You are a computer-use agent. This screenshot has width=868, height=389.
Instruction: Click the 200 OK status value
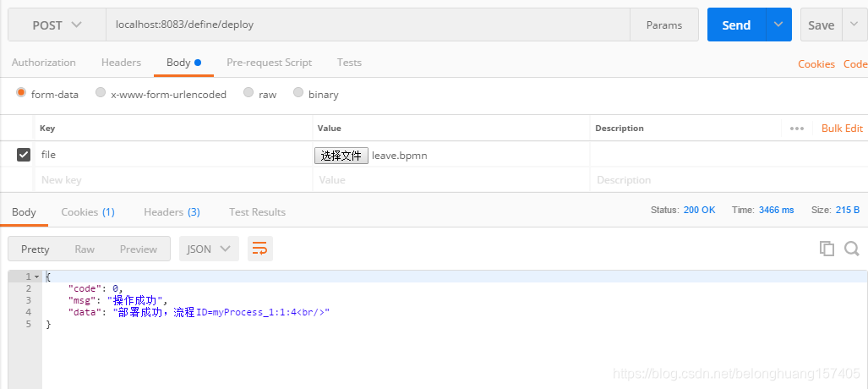(x=700, y=210)
